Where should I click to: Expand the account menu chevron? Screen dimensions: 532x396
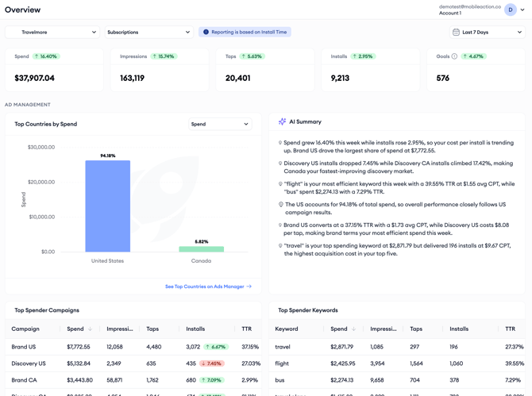[x=522, y=10]
